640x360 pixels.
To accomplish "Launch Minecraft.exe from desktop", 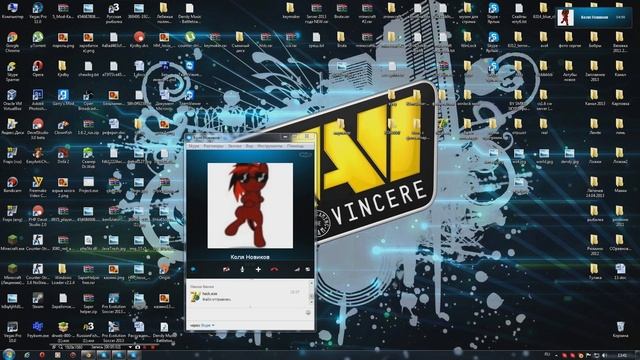I will (12, 242).
